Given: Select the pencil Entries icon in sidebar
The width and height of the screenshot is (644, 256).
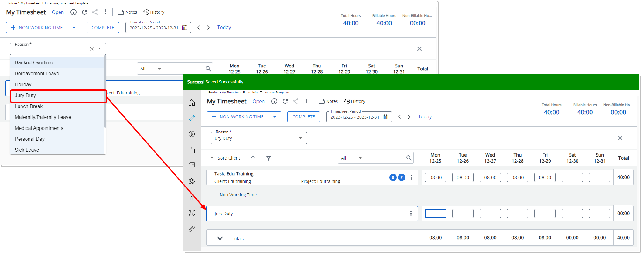Looking at the screenshot, I should (x=192, y=118).
